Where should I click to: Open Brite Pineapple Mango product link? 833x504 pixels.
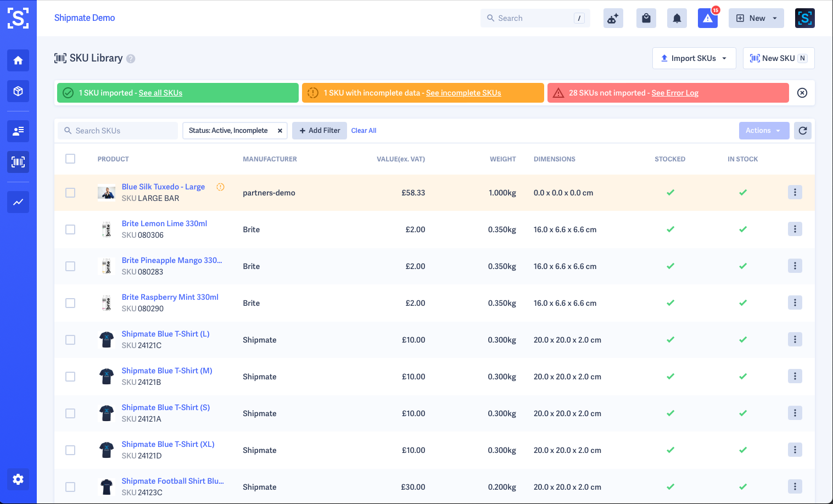(172, 260)
